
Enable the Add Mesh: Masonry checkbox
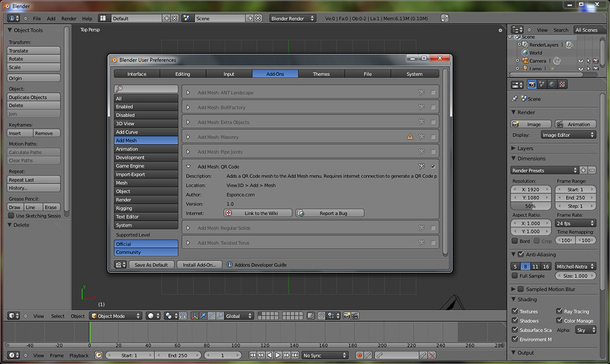tap(433, 137)
